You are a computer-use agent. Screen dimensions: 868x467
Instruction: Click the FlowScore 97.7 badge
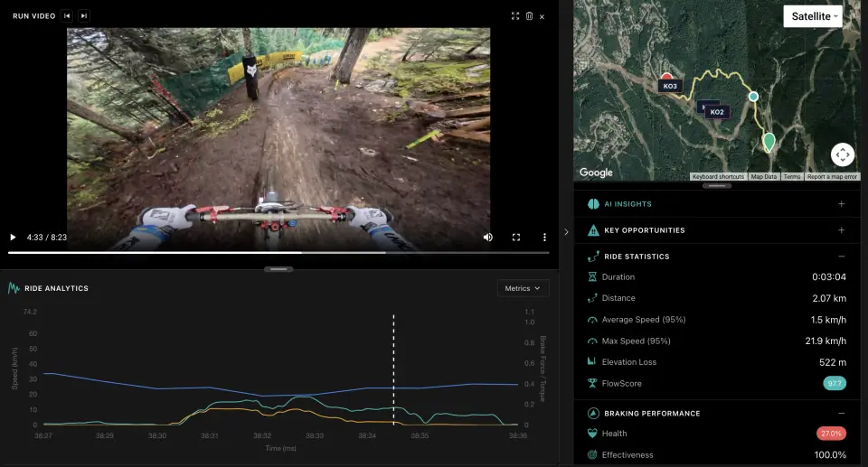835,384
